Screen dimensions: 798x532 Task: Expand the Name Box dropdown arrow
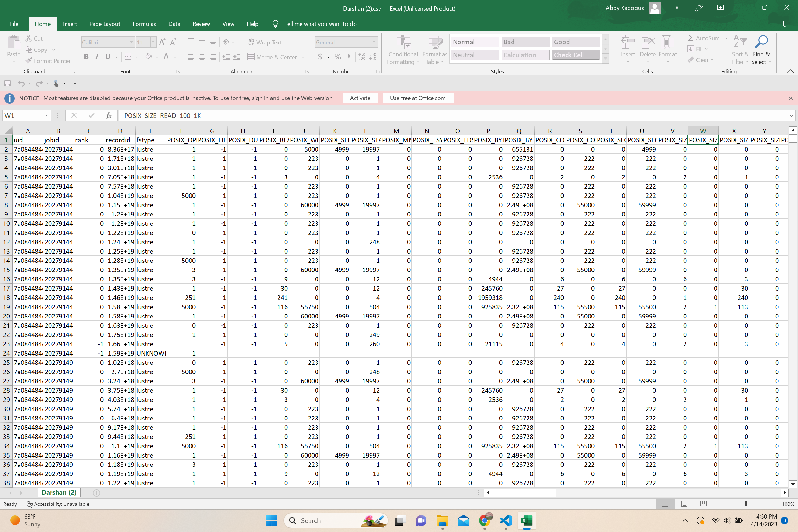tap(46, 116)
